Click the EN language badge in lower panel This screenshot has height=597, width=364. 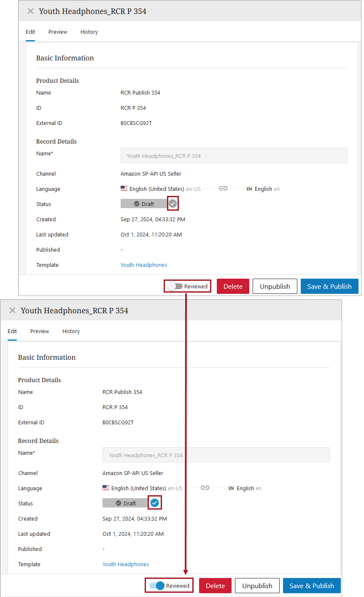click(231, 488)
